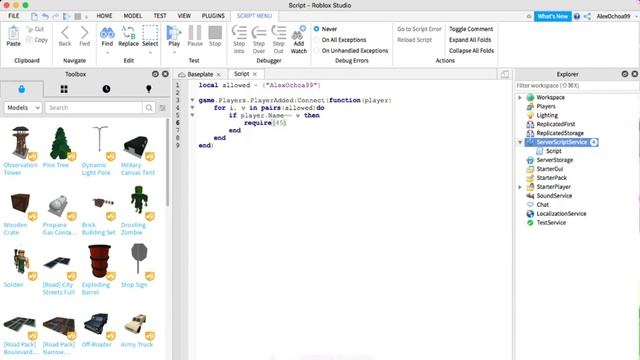Switch to the VIEW ribbon tab

[x=184, y=16]
